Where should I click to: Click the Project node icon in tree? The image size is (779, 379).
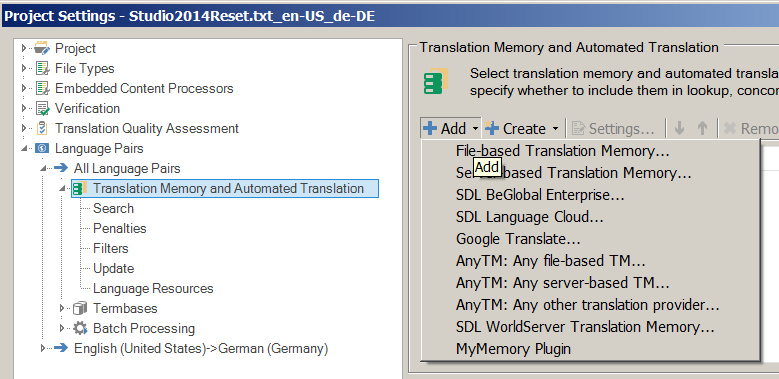[x=42, y=48]
